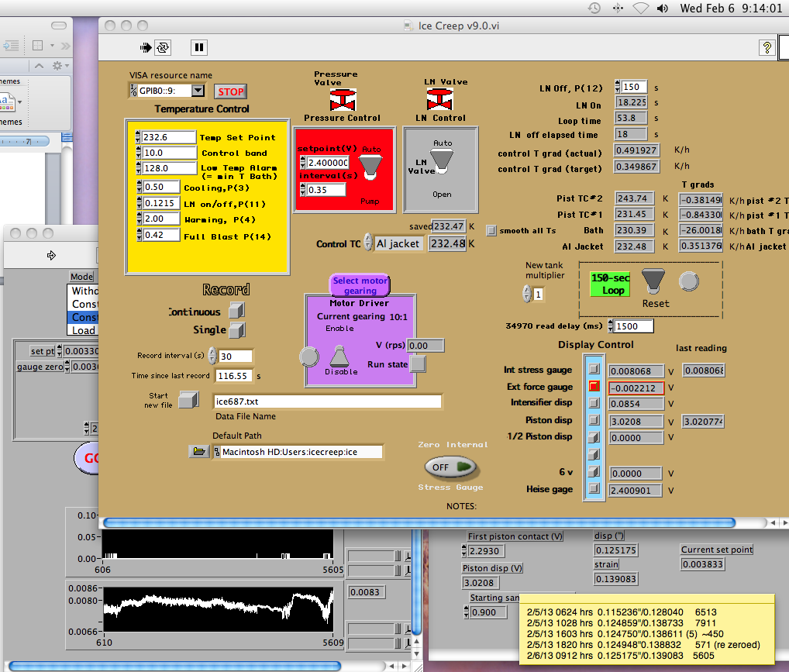
Task: Toggle the Single record switch
Action: pyautogui.click(x=237, y=330)
